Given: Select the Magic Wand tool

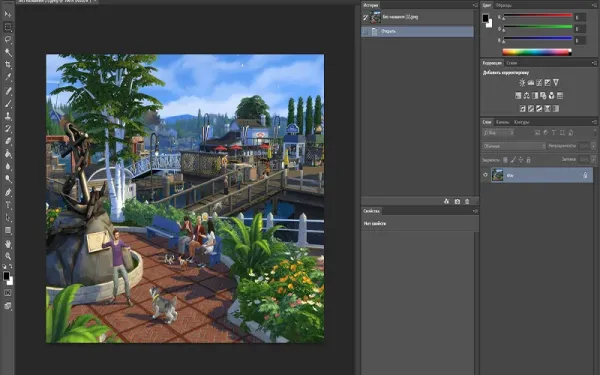Looking at the screenshot, I should [x=8, y=52].
